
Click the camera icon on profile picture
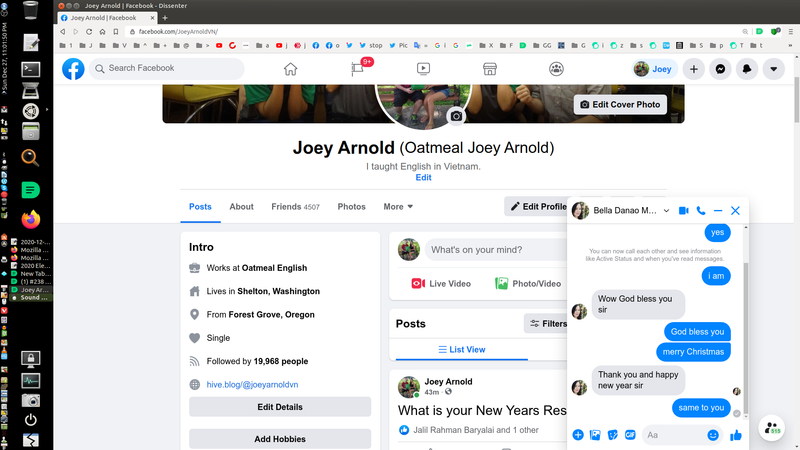[456, 117]
